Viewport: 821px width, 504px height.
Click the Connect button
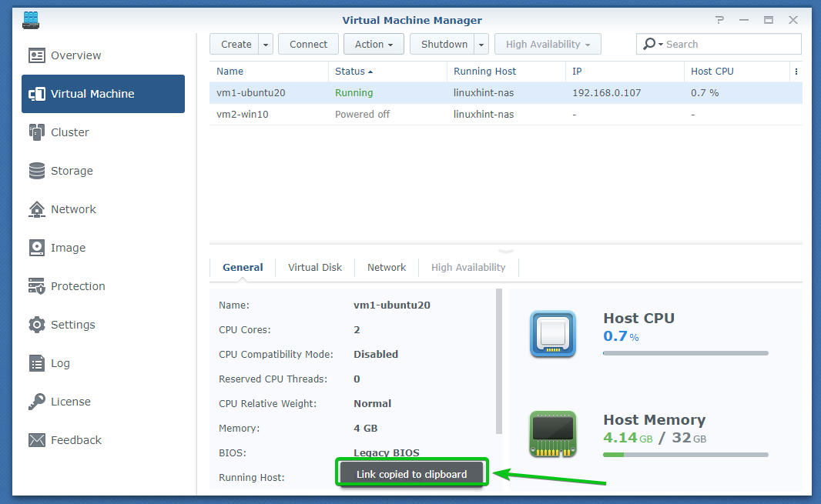point(308,45)
